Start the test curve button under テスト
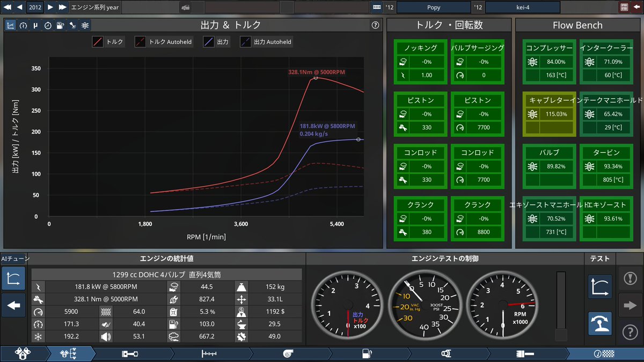644x362 pixels. click(600, 287)
